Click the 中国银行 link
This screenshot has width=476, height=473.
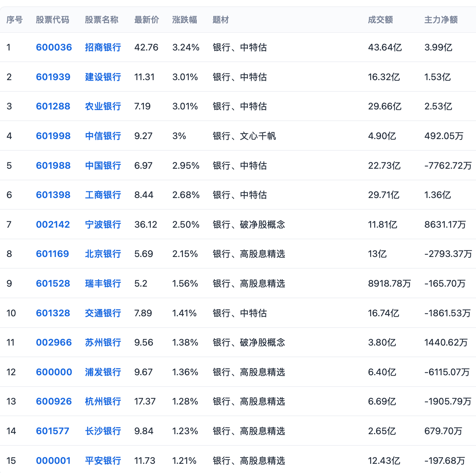[103, 166]
